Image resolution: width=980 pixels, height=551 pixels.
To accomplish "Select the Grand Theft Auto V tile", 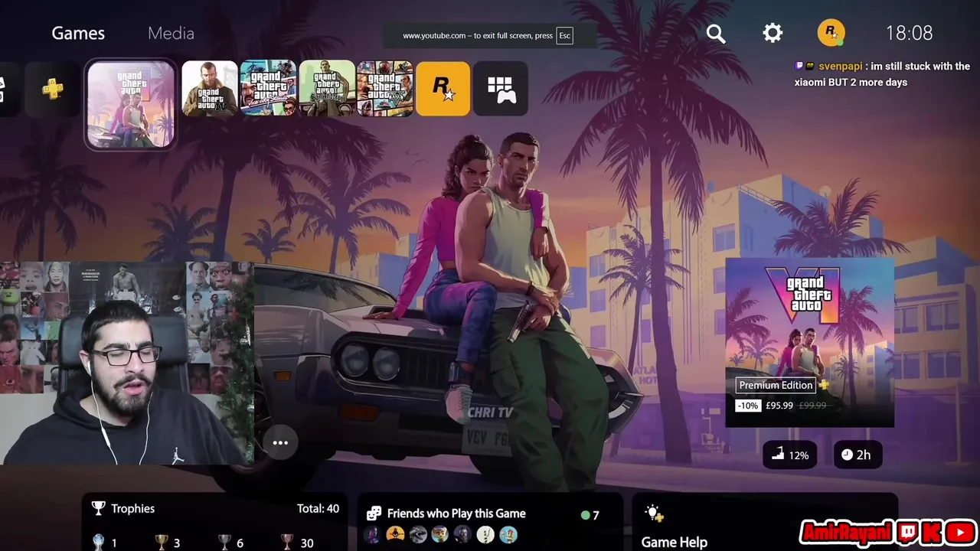I will tap(385, 89).
